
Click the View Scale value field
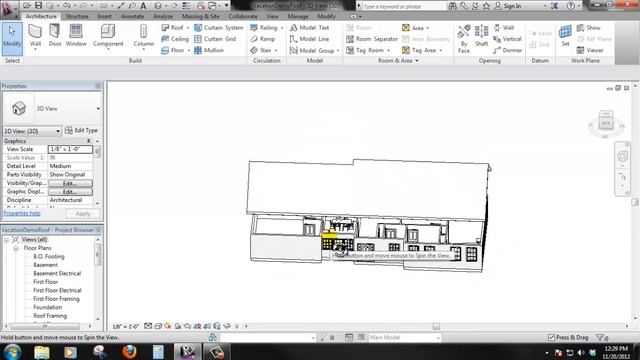coord(70,149)
